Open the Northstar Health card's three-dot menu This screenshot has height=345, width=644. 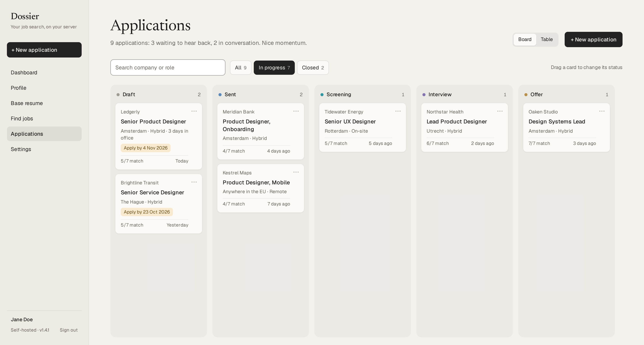click(500, 111)
